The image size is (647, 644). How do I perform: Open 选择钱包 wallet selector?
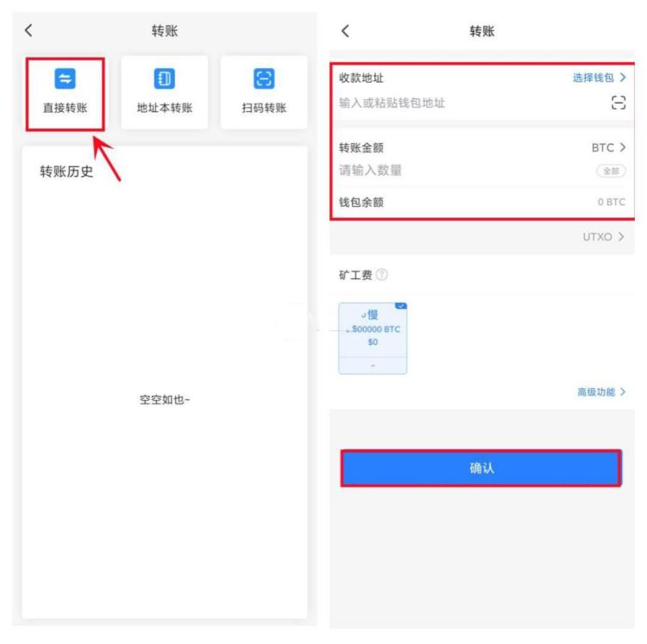[598, 78]
